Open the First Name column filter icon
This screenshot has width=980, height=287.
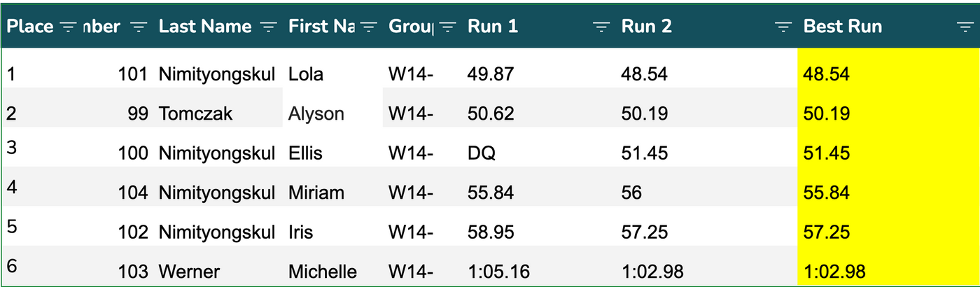pos(369,27)
